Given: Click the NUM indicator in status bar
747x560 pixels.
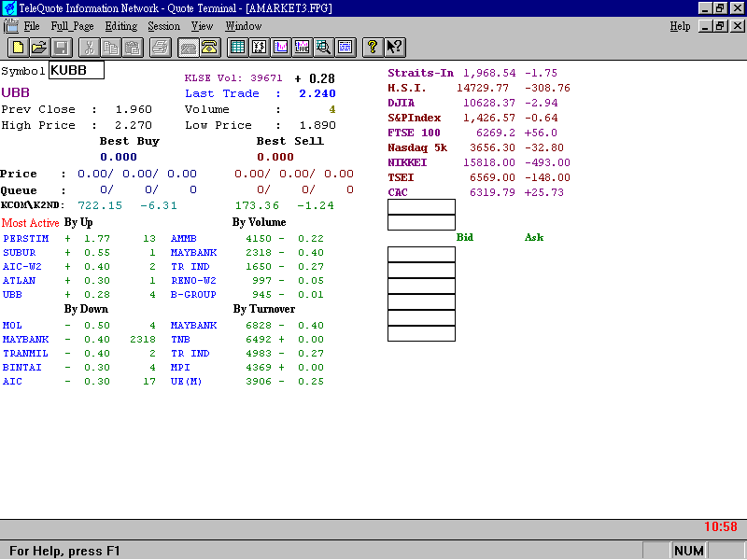Looking at the screenshot, I should [x=689, y=551].
